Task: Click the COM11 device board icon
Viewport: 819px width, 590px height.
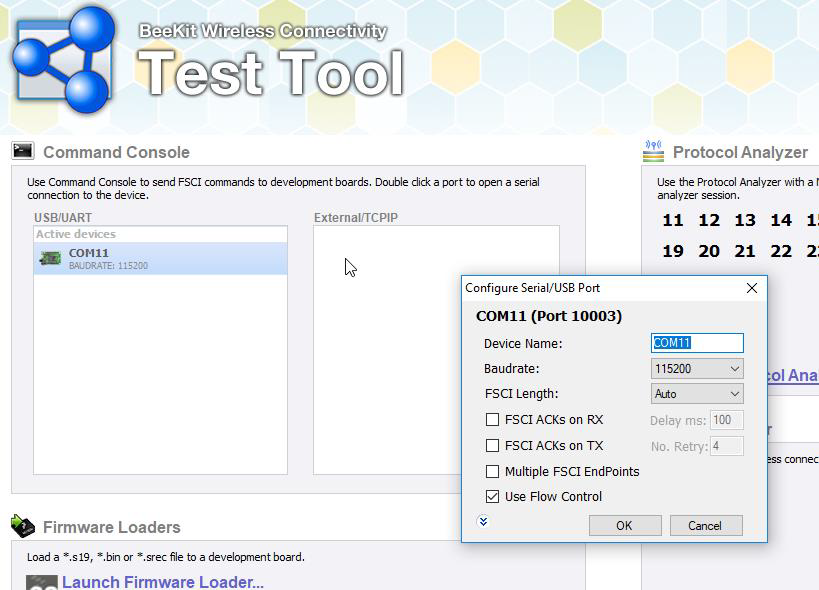Action: pyautogui.click(x=50, y=258)
